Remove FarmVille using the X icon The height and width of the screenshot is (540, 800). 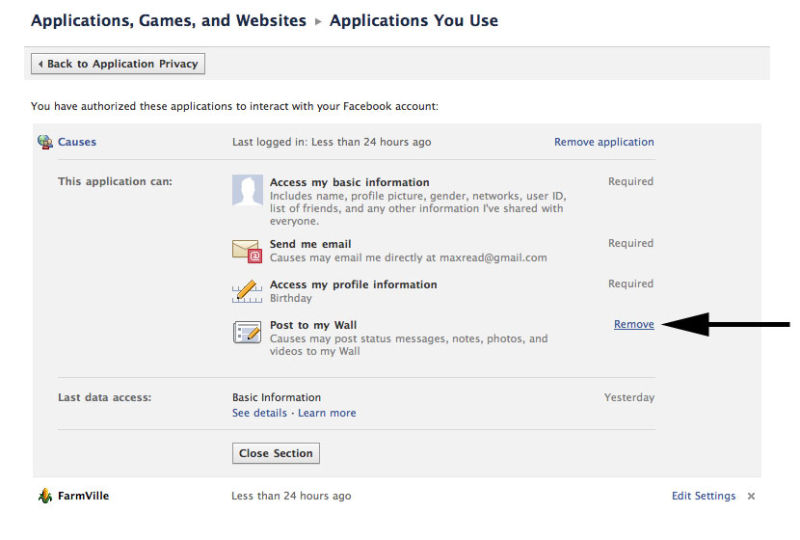pyautogui.click(x=751, y=496)
